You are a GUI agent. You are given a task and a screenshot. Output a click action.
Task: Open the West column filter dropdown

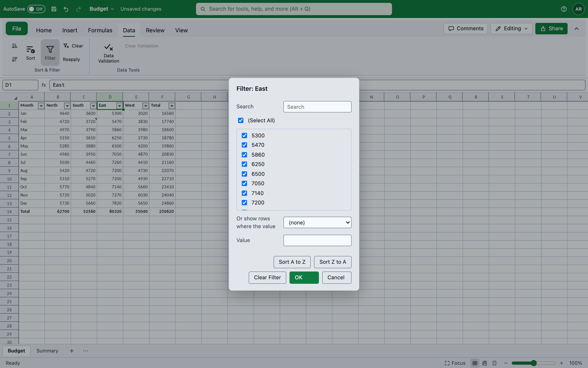[146, 106]
